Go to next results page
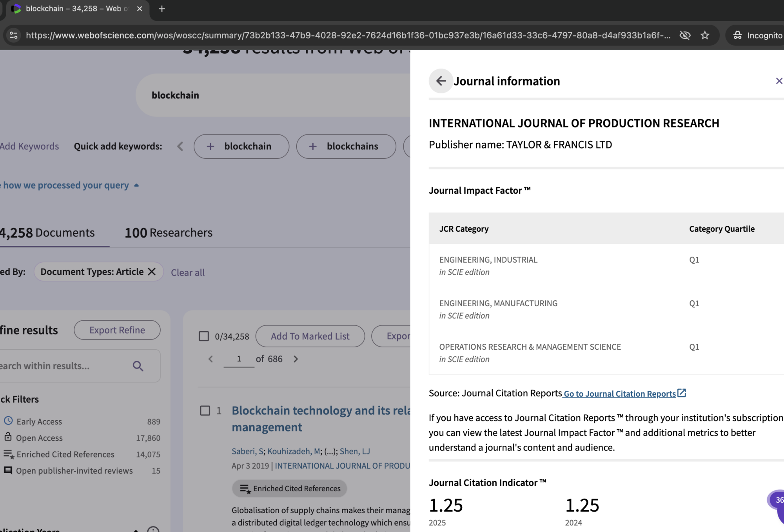Viewport: 784px width, 532px height. pos(296,359)
